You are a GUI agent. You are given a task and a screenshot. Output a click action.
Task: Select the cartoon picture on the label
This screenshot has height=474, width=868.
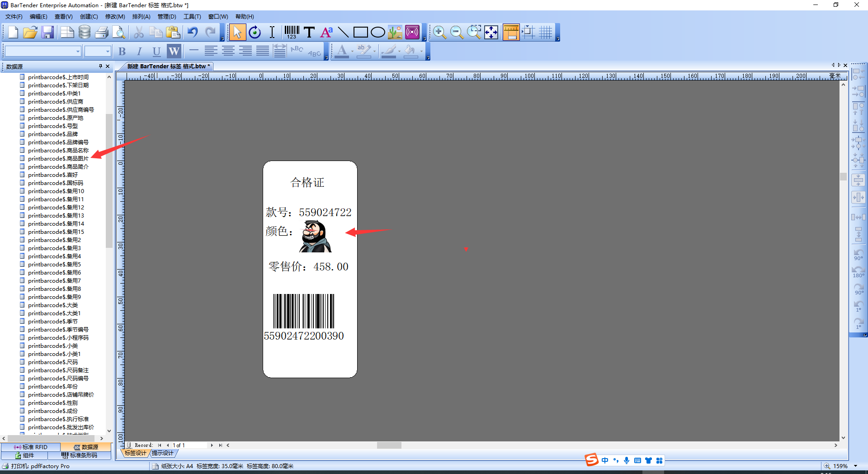316,236
